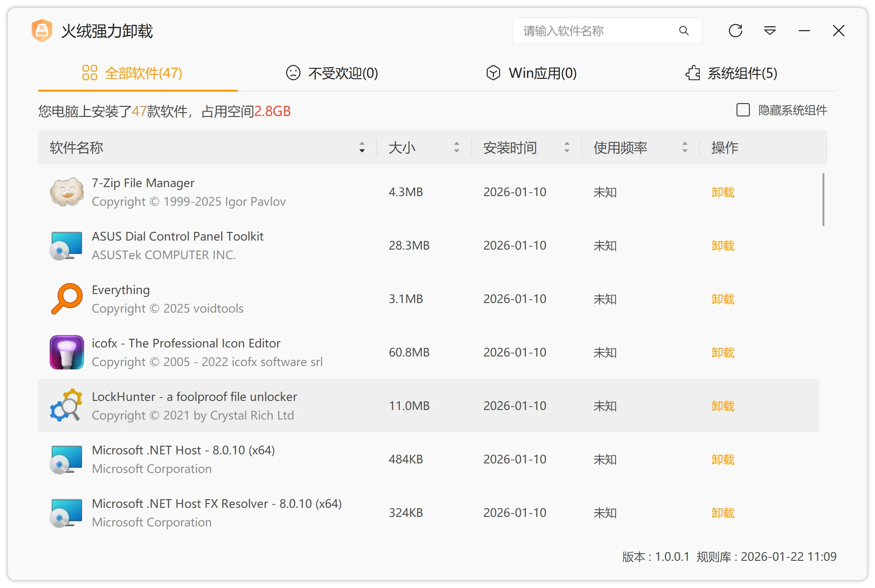Click the Huorong logo icon
The width and height of the screenshot is (875, 588).
point(42,31)
